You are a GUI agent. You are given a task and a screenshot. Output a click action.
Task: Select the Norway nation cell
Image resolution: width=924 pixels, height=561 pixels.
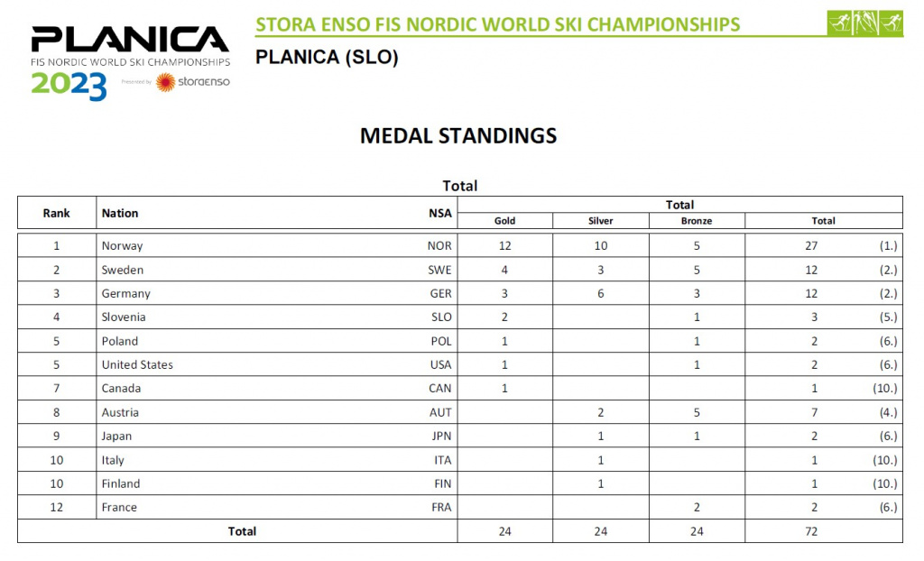point(122,245)
